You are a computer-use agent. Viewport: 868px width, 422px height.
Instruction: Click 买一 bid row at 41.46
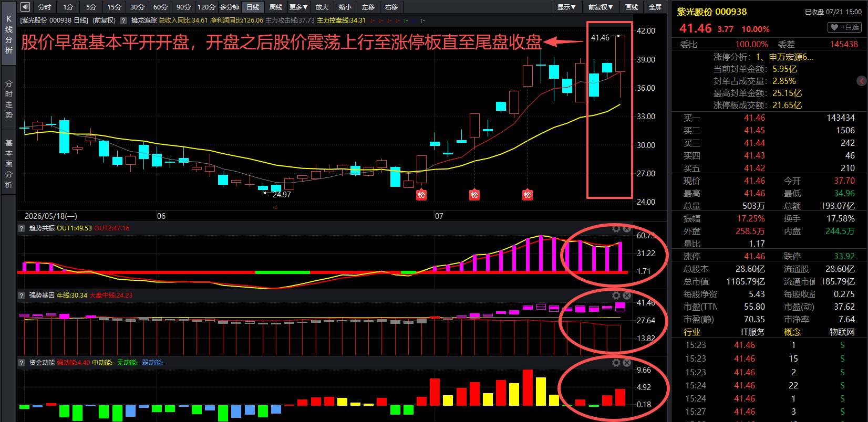click(x=769, y=118)
